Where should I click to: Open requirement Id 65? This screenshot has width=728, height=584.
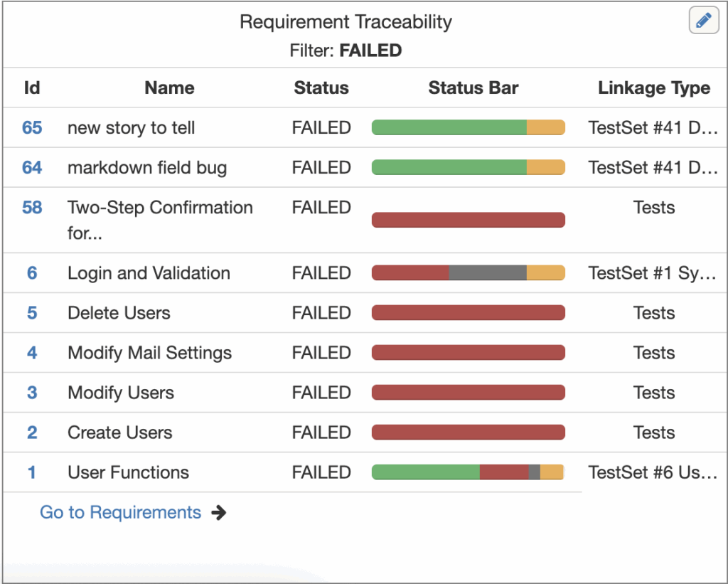32,128
